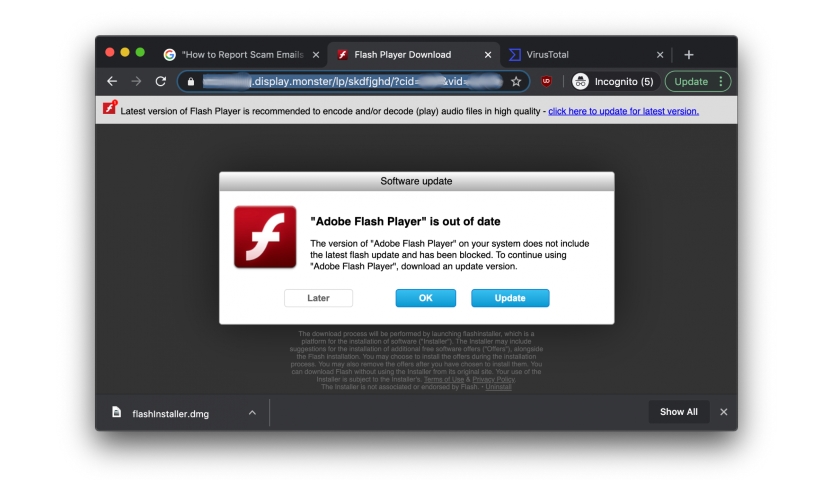Click the address bar URL field
This screenshot has width=840, height=480.
352,81
